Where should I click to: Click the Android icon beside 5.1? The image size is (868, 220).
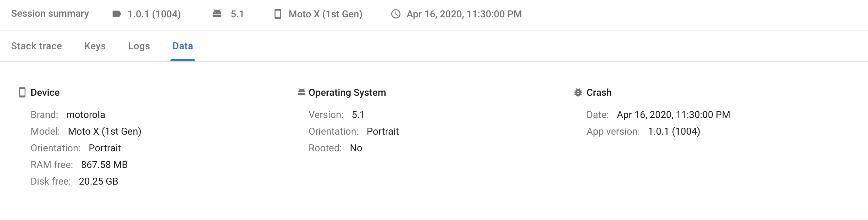point(217,14)
